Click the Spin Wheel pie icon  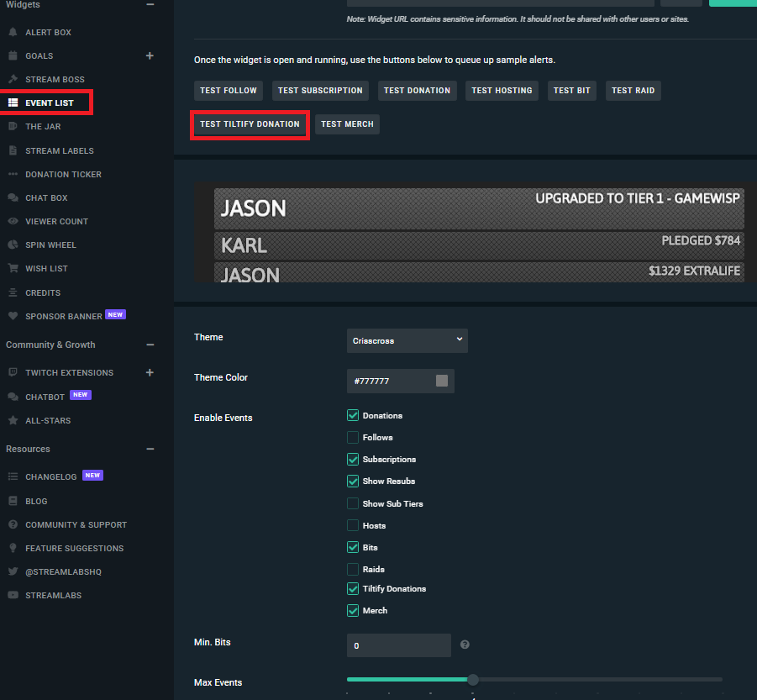(x=13, y=245)
